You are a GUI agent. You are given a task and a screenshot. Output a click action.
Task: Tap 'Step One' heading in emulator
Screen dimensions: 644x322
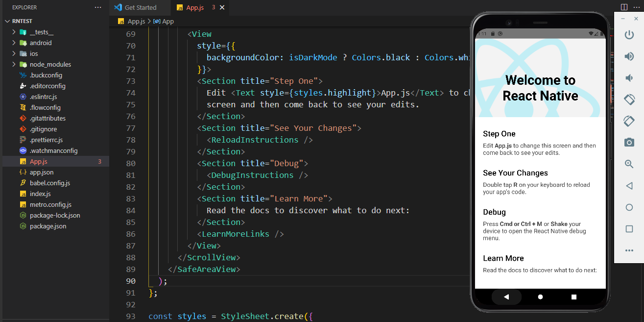point(499,134)
